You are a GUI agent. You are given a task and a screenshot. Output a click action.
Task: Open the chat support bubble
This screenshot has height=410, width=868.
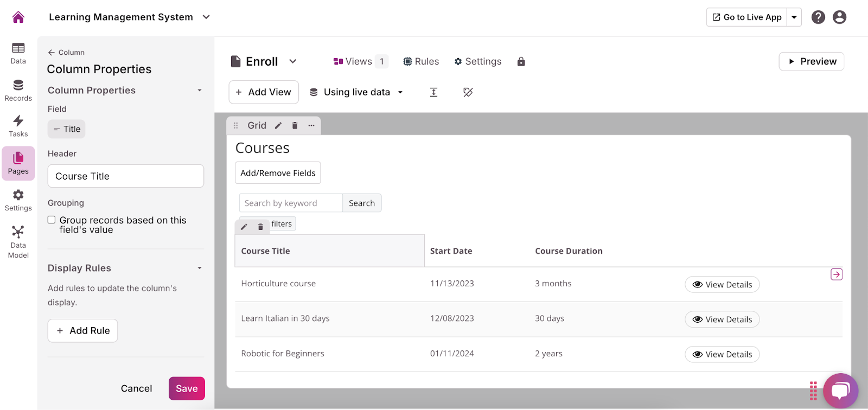(840, 390)
